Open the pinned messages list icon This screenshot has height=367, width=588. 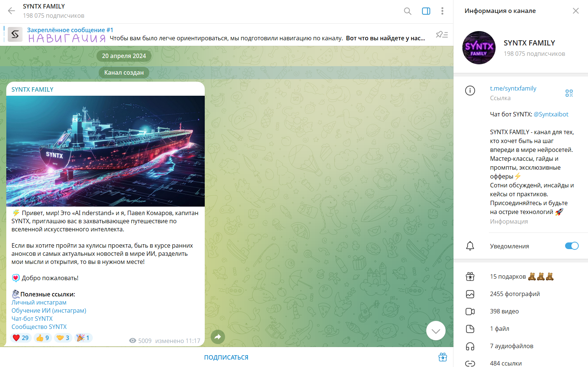coord(442,35)
